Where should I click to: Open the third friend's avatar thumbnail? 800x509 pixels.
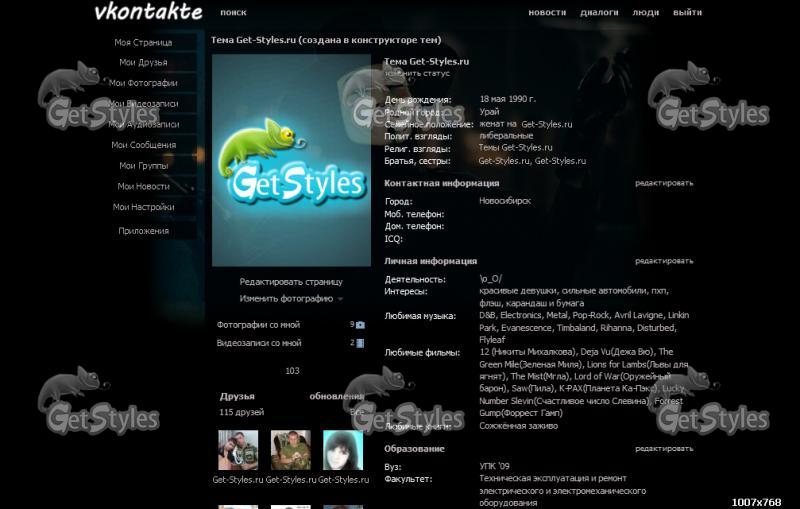tap(343, 450)
